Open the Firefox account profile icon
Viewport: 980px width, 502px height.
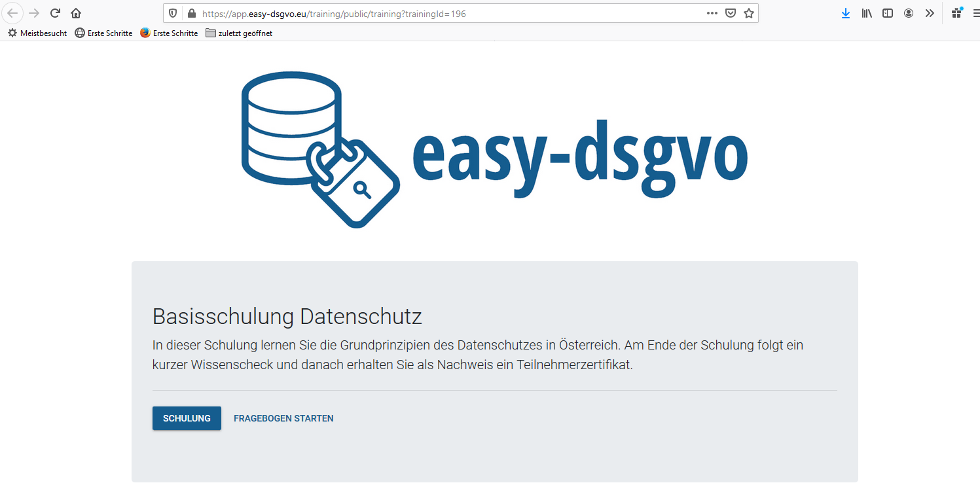(x=909, y=13)
